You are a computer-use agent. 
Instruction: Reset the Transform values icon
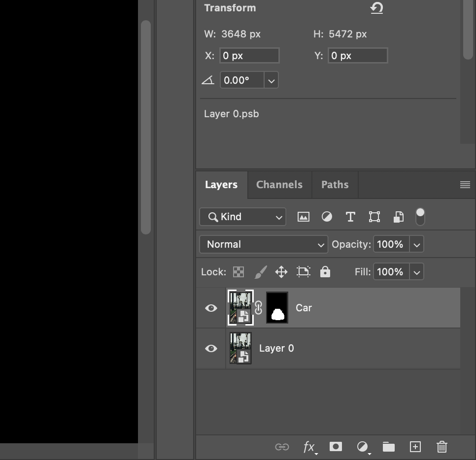pyautogui.click(x=377, y=8)
